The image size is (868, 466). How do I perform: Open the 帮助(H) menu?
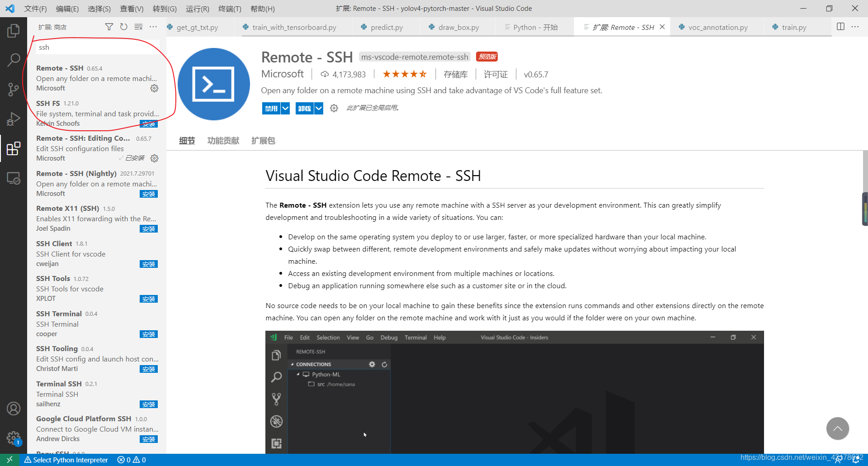coord(262,9)
